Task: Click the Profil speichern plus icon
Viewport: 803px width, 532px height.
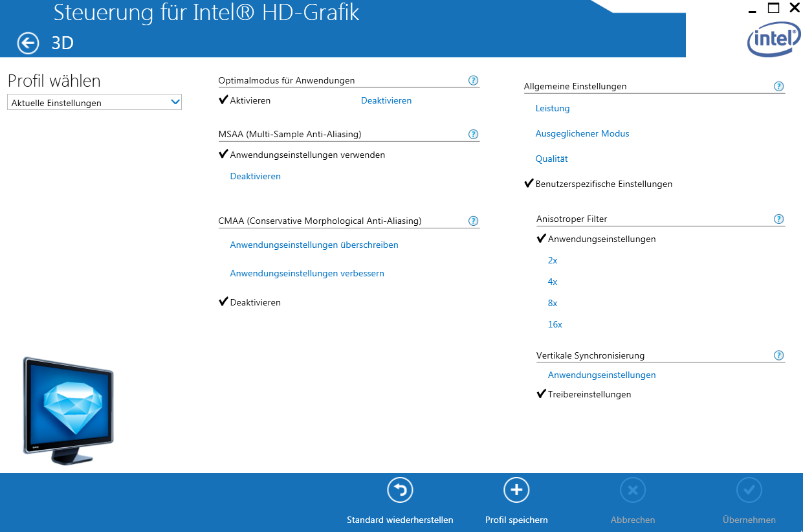Action: pyautogui.click(x=516, y=490)
